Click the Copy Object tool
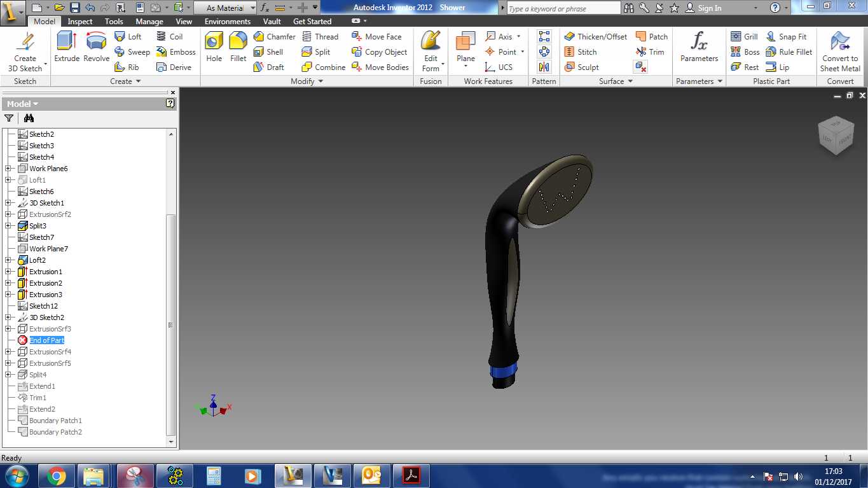Screen dimensions: 868x488 379,52
